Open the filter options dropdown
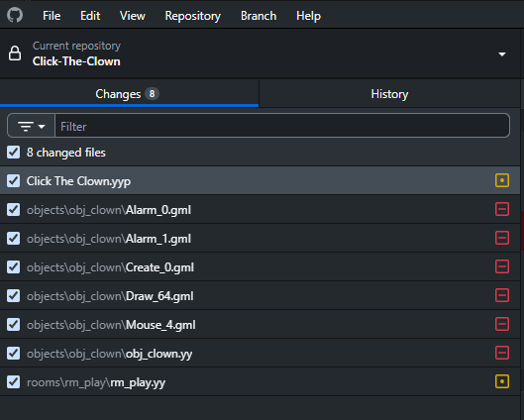Screen dimensions: 524x420 pos(31,126)
